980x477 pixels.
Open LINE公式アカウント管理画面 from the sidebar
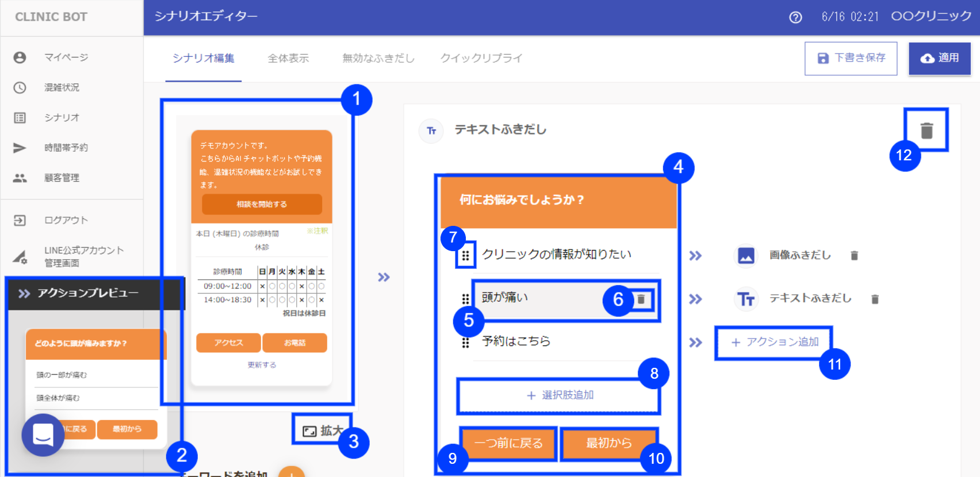pyautogui.click(x=84, y=256)
